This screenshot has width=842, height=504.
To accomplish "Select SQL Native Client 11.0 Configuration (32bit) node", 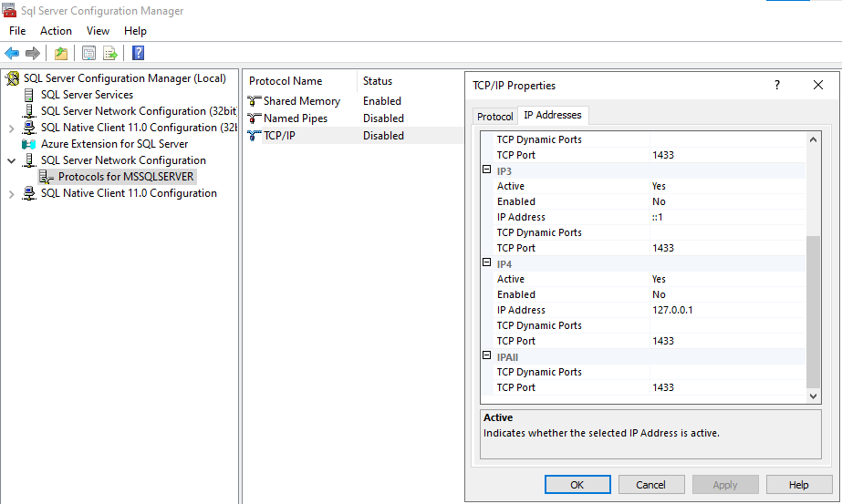I will [x=139, y=128].
